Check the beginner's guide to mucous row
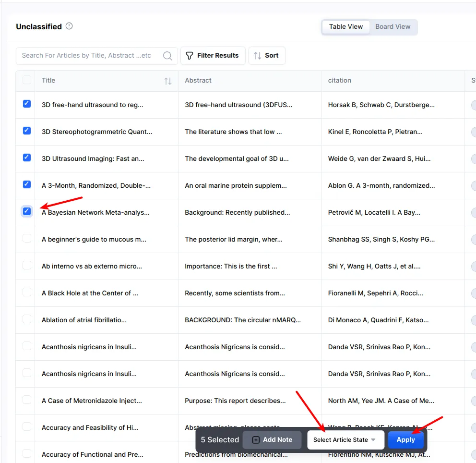Viewport: 476px width, 463px height. 27,238
